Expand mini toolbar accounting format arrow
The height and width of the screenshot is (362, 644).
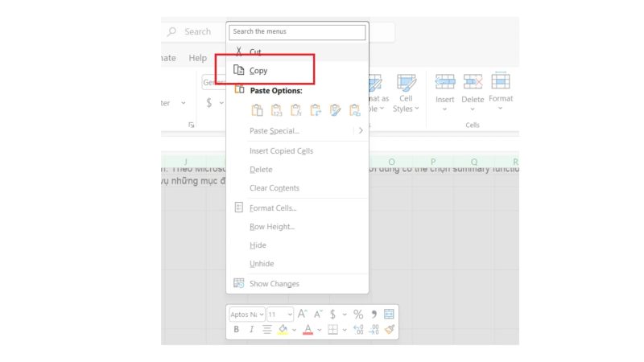(345, 315)
